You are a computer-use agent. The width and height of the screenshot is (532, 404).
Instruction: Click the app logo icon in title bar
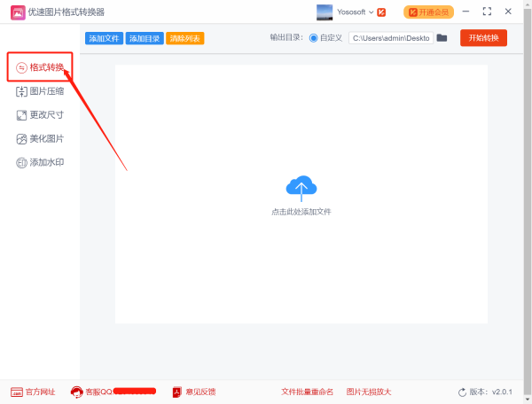coord(18,12)
